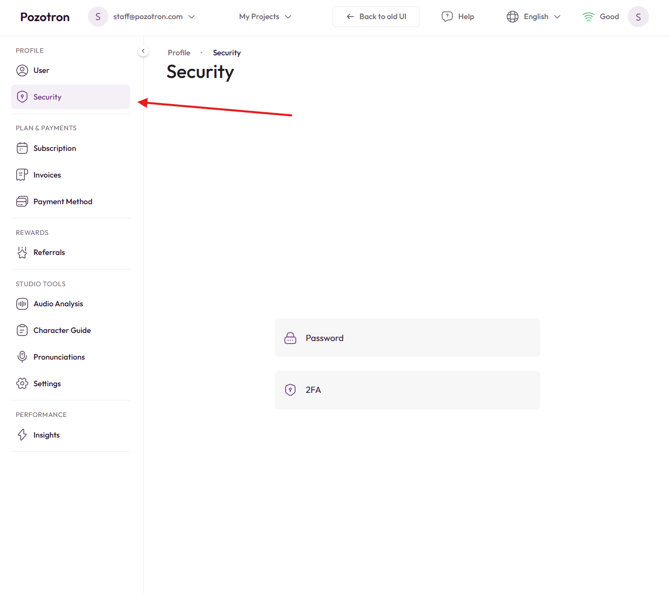
Task: Click the Audio Analysis icon
Action: [22, 304]
